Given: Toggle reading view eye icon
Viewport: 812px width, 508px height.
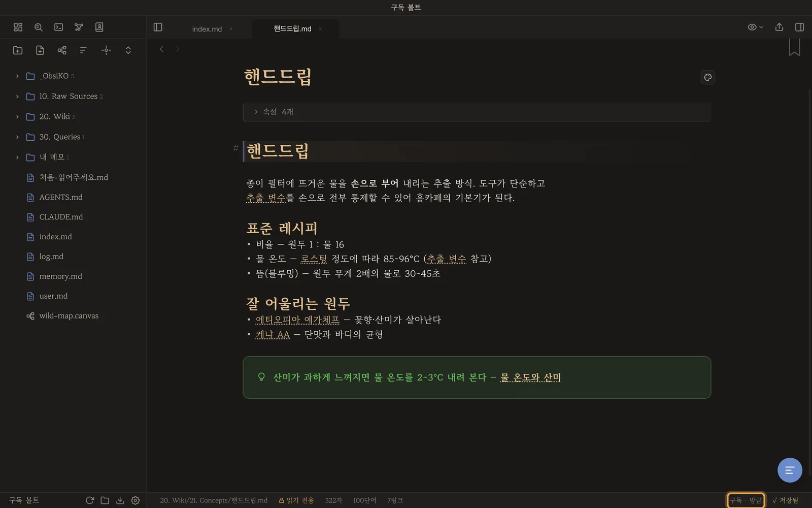Looking at the screenshot, I should (755, 27).
